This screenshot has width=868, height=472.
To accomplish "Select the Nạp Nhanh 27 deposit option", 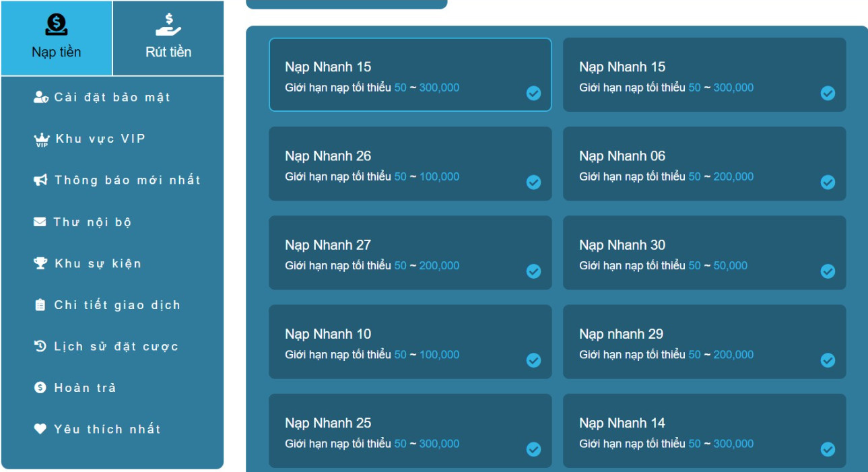I will [x=409, y=252].
